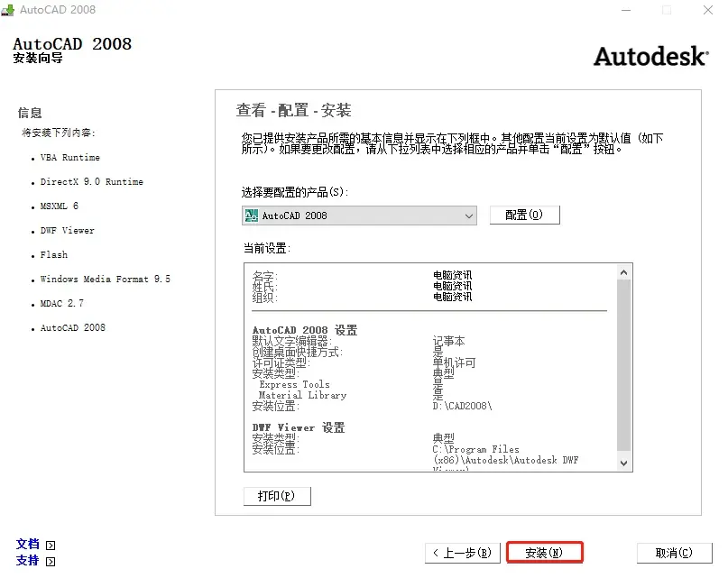Screen dimensions: 728x578
Task: Click the settings list scroll-down arrow
Action: [624, 463]
